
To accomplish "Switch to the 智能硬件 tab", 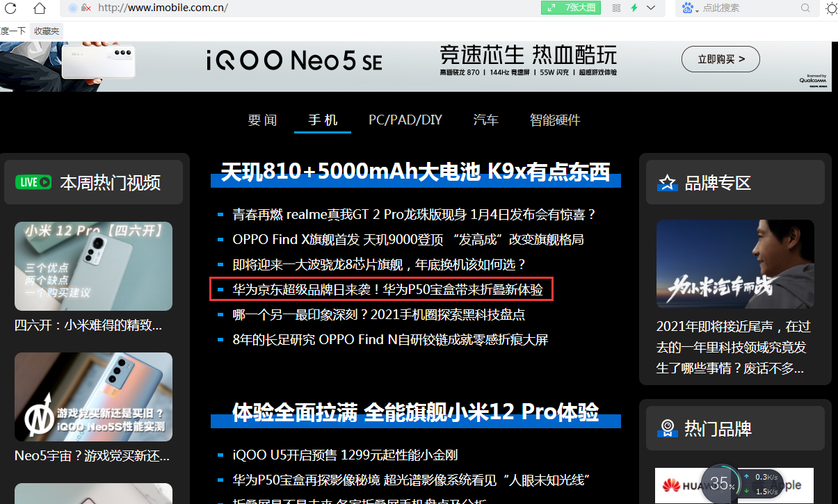I will [555, 120].
